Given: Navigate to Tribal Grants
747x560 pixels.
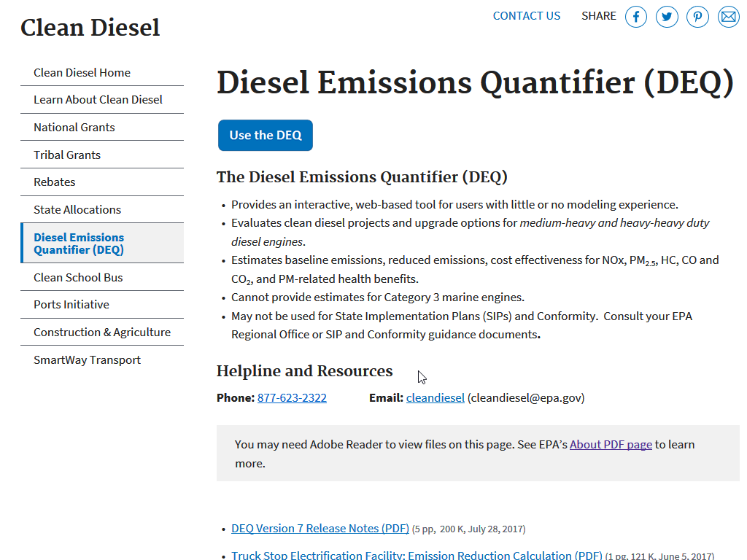Looking at the screenshot, I should click(67, 155).
